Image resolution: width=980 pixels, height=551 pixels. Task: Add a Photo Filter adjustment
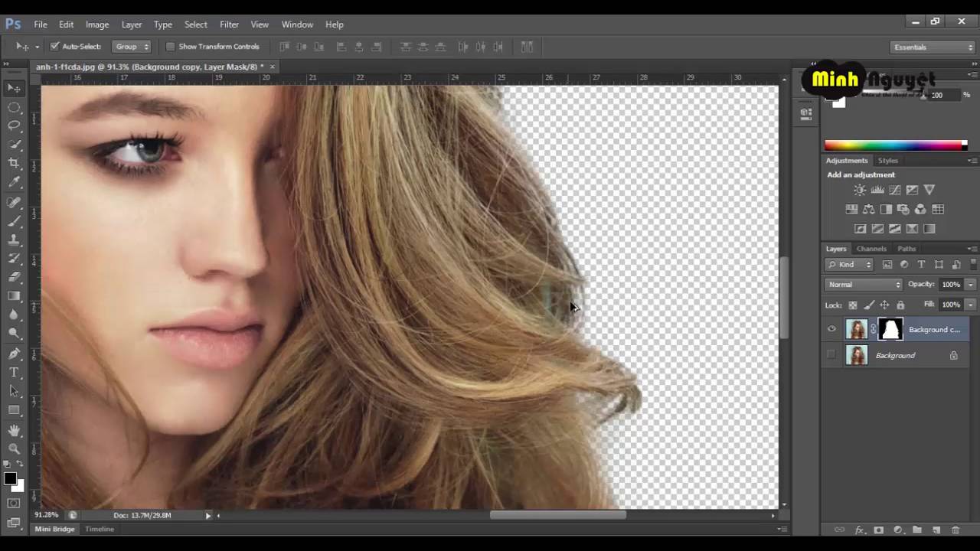click(x=903, y=209)
